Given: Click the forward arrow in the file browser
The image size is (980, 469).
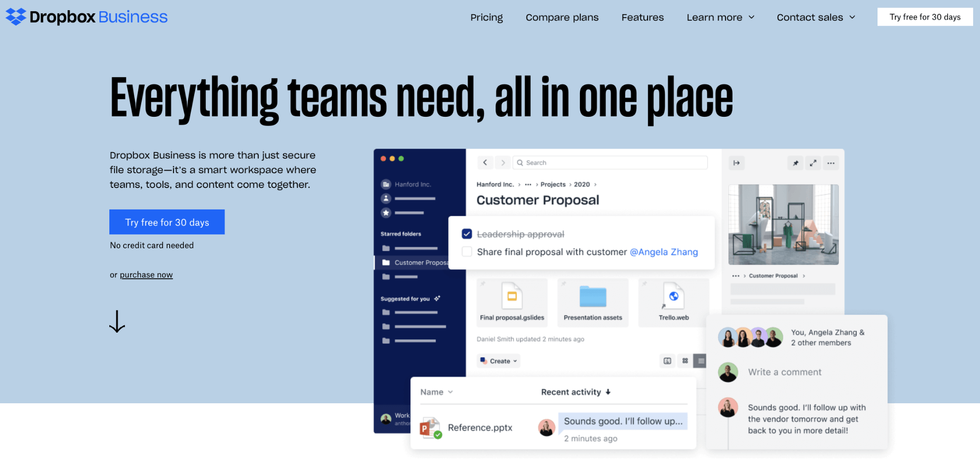Looking at the screenshot, I should [503, 162].
